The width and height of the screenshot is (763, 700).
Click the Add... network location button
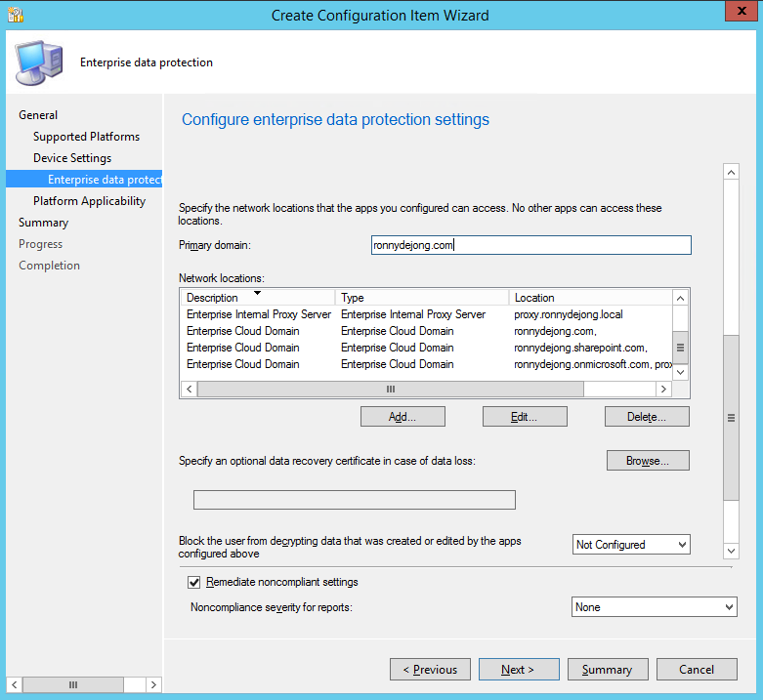click(x=403, y=417)
